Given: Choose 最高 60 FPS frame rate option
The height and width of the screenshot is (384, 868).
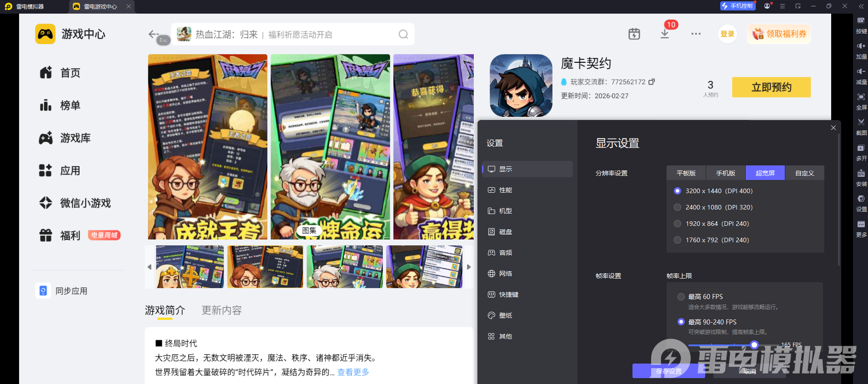Looking at the screenshot, I should 700,297.
